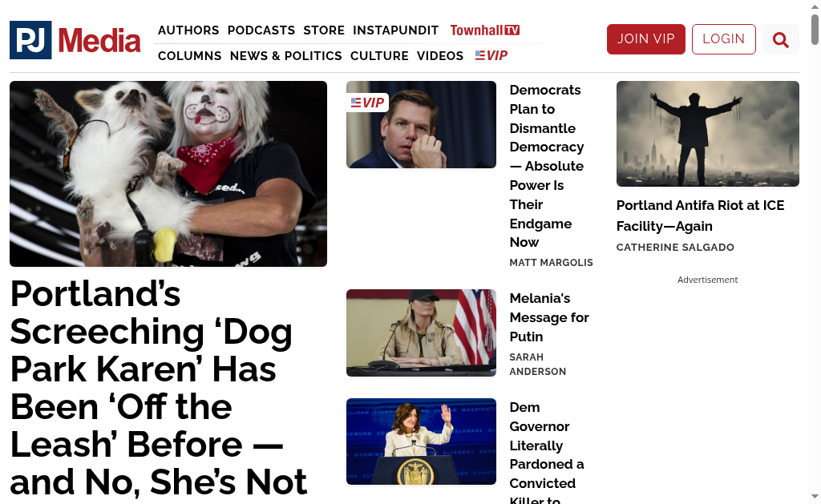Open the search magnifier icon
The width and height of the screenshot is (821, 504).
[x=780, y=39]
